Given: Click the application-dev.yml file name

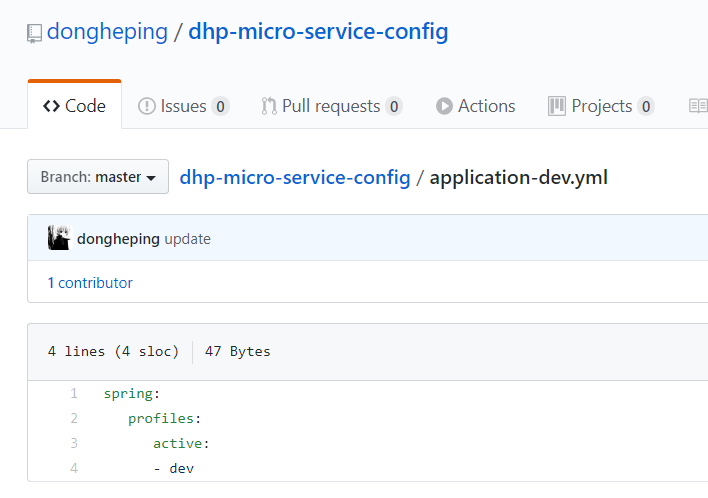Looking at the screenshot, I should coord(518,177).
